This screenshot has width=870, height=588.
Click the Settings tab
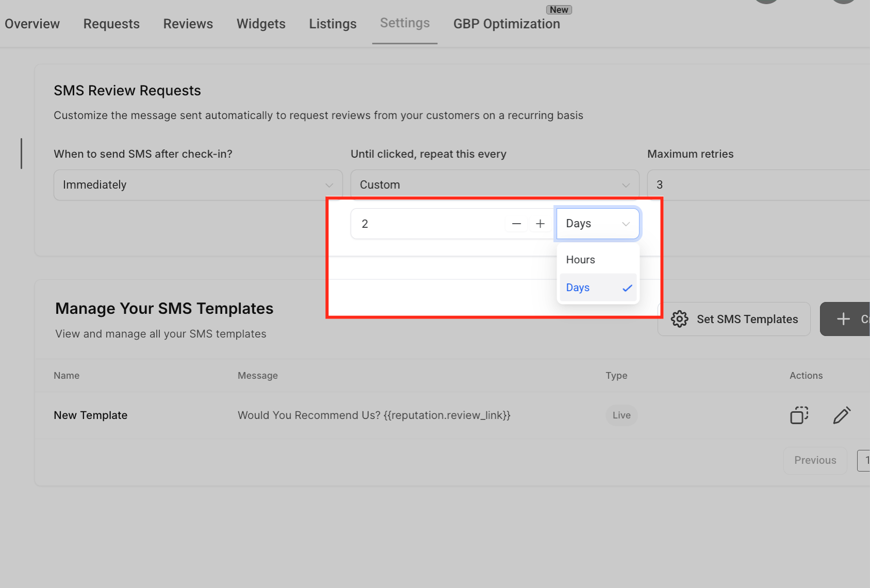[405, 23]
